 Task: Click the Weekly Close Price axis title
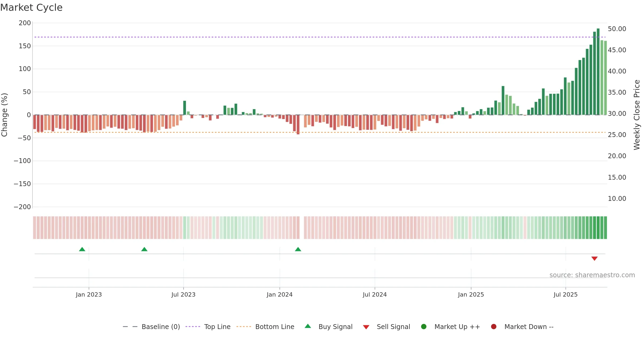click(637, 115)
